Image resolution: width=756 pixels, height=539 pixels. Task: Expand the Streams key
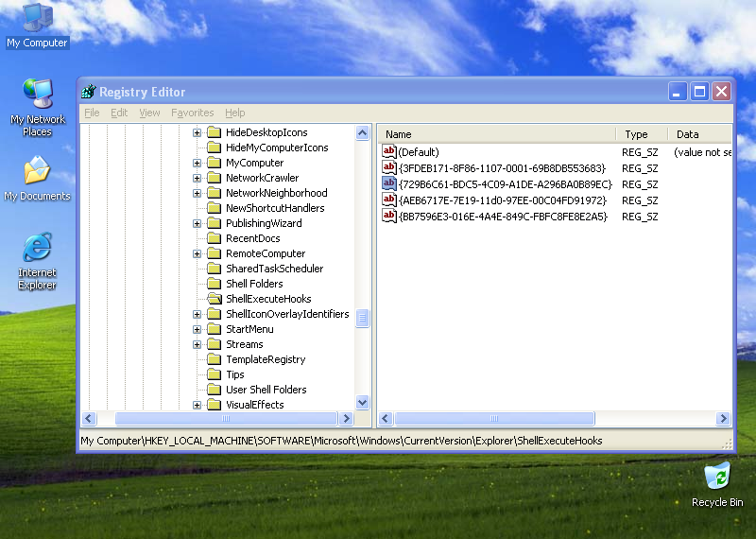point(197,344)
